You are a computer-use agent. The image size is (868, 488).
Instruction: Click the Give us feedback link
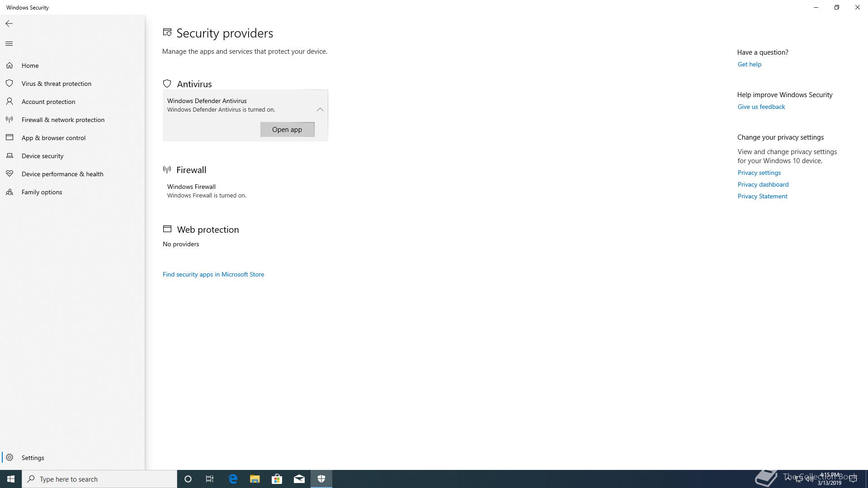pos(761,107)
